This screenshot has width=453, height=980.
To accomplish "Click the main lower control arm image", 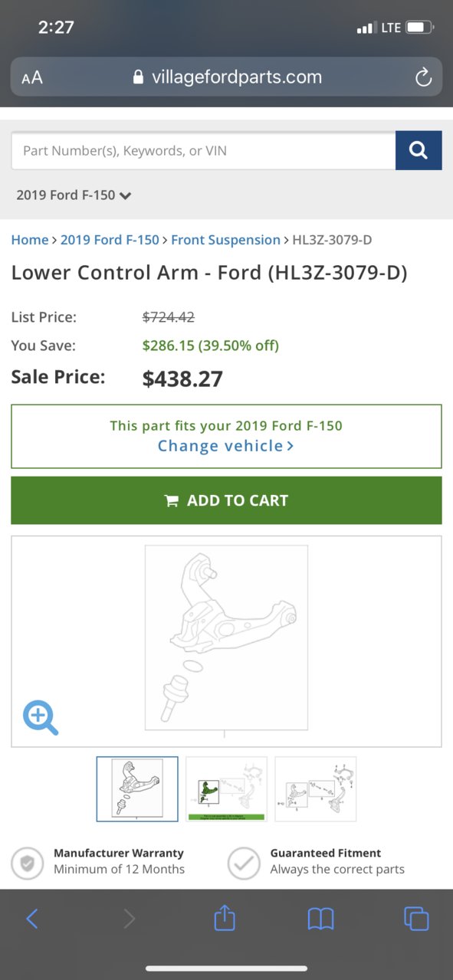I will tap(226, 637).
